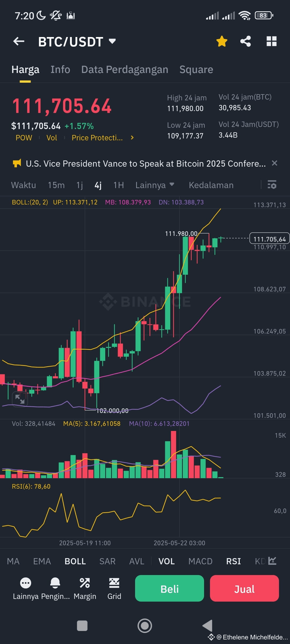Expand the BTC/USDT pair dropdown
Screen dimensions: 290x644
[x=112, y=41]
